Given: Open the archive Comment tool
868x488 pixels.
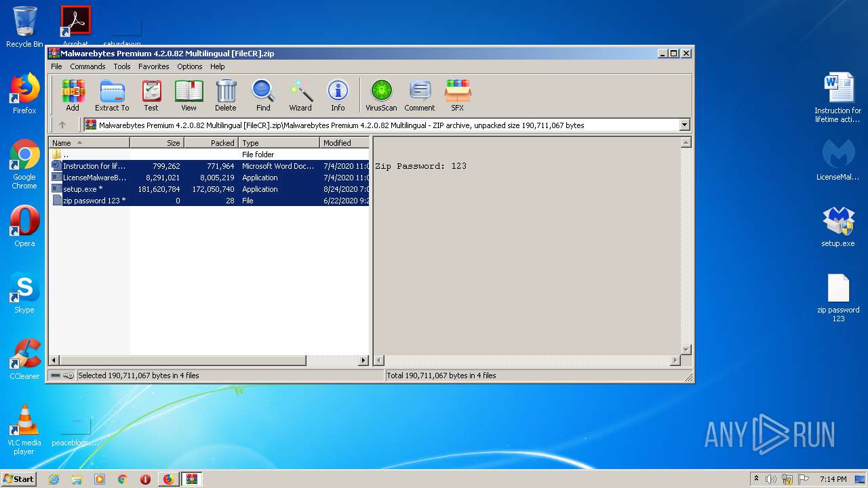Looking at the screenshot, I should [x=420, y=95].
